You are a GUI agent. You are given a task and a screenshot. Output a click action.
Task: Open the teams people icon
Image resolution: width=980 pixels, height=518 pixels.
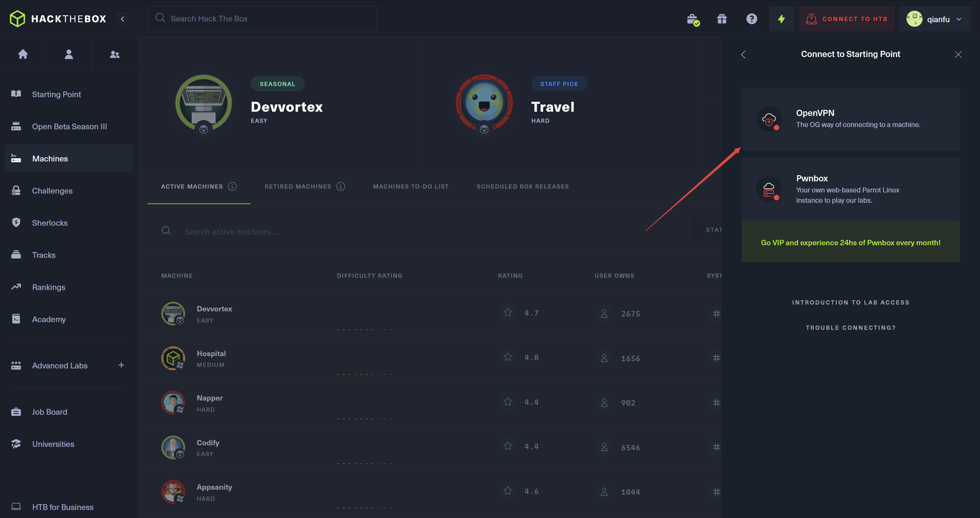[115, 54]
